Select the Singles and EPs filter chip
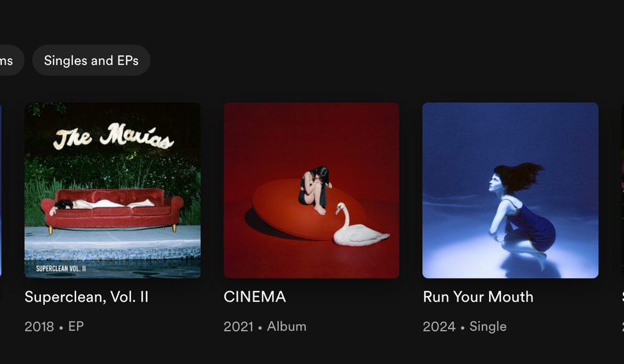The image size is (624, 364). pyautogui.click(x=91, y=60)
